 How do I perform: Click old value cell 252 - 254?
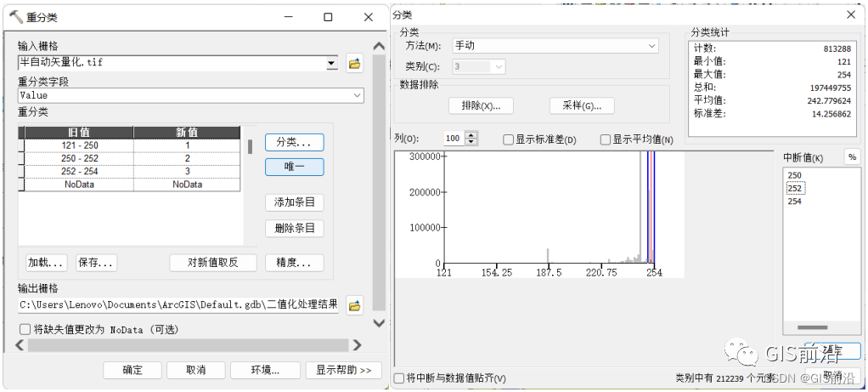[80, 171]
